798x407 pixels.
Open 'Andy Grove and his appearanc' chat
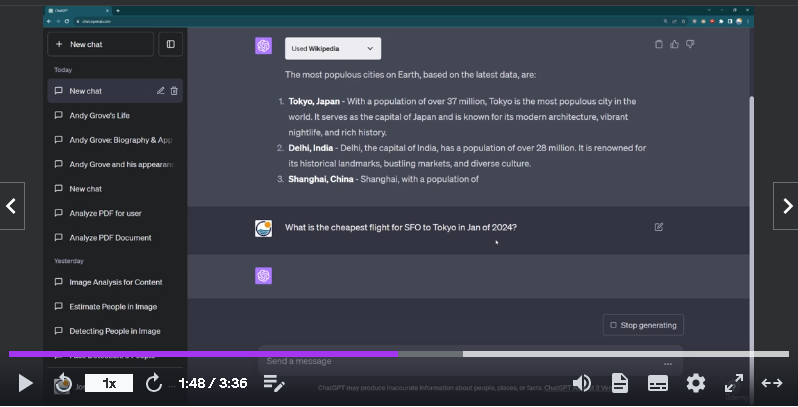115,164
